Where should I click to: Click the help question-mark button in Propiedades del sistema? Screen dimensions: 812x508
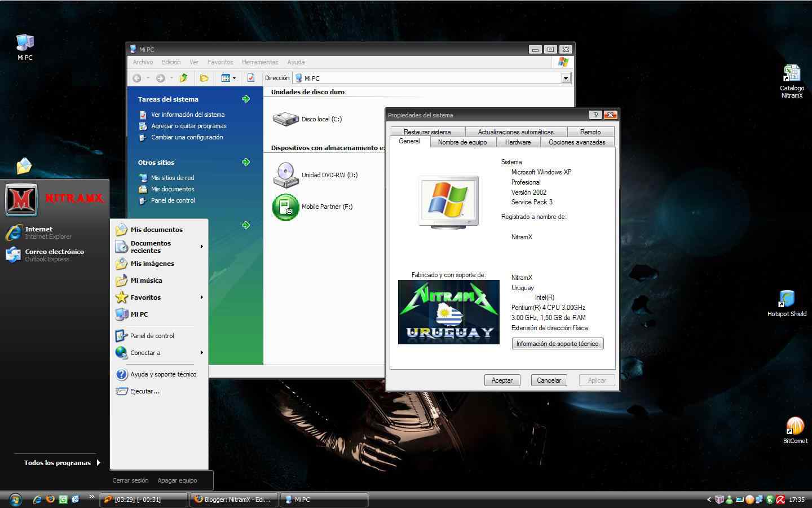pos(595,115)
